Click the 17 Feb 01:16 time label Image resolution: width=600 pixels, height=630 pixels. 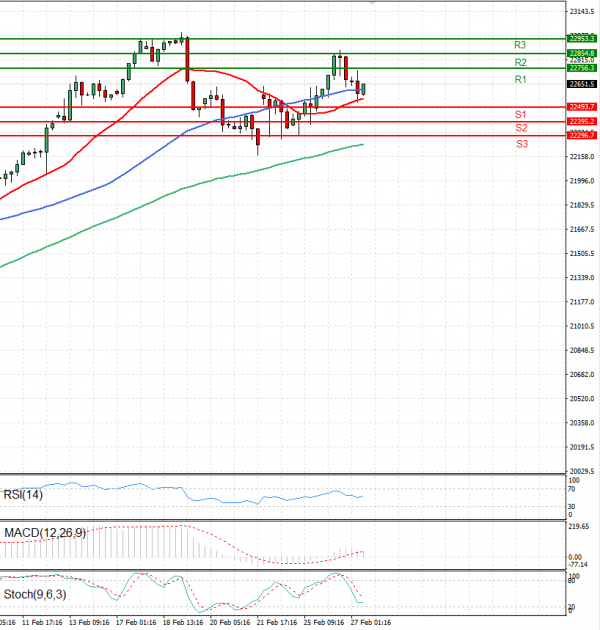pyautogui.click(x=136, y=622)
